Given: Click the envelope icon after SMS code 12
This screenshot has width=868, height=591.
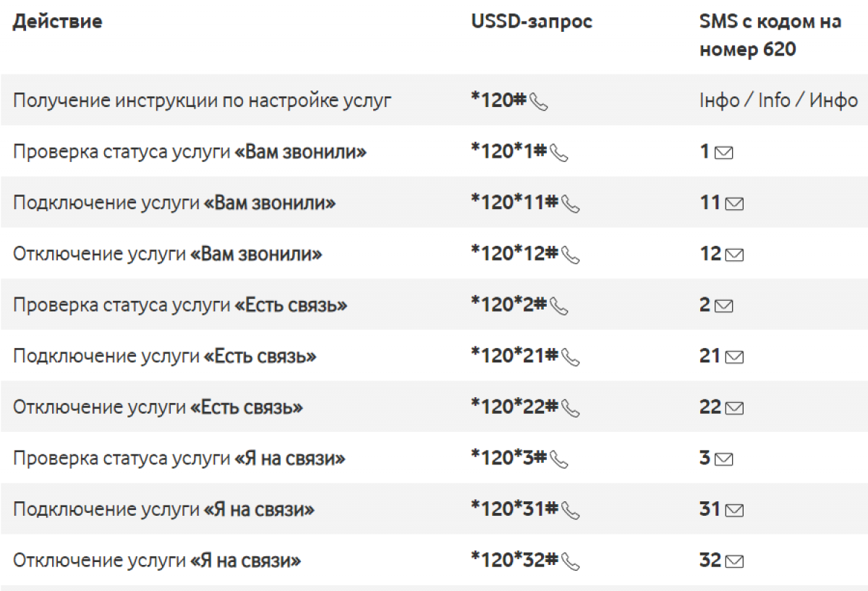Looking at the screenshot, I should [734, 255].
